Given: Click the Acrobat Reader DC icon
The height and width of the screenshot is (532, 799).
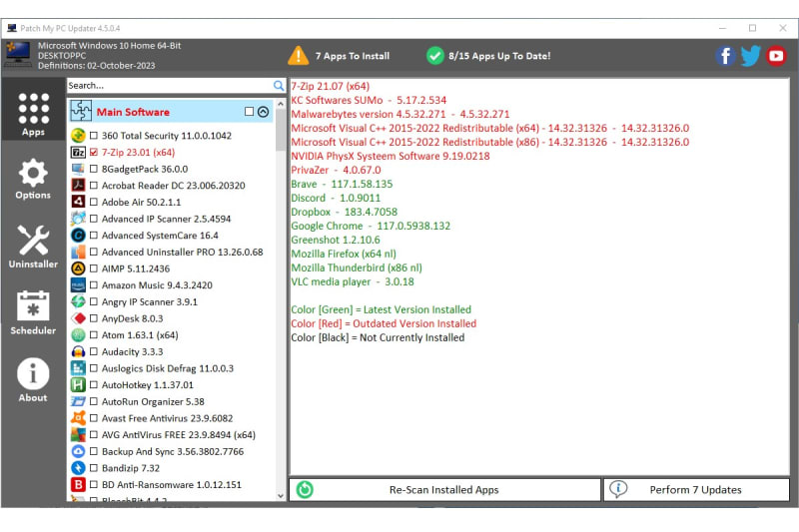Looking at the screenshot, I should point(78,186).
